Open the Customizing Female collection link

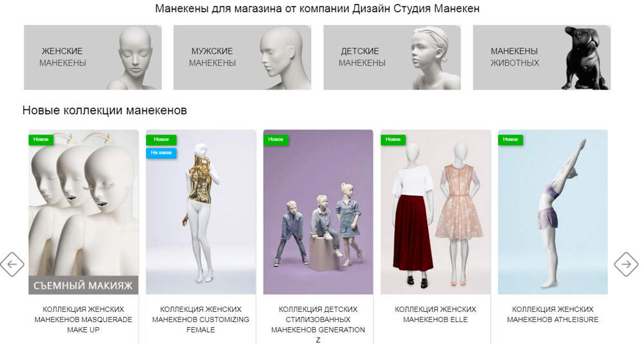click(x=201, y=320)
